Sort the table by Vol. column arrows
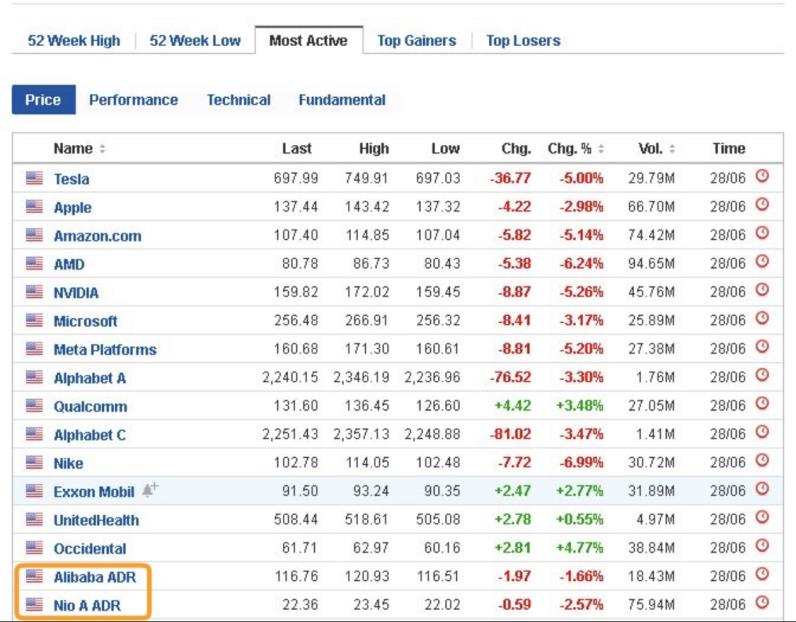Viewport: 796px width, 622px height. coord(672,149)
